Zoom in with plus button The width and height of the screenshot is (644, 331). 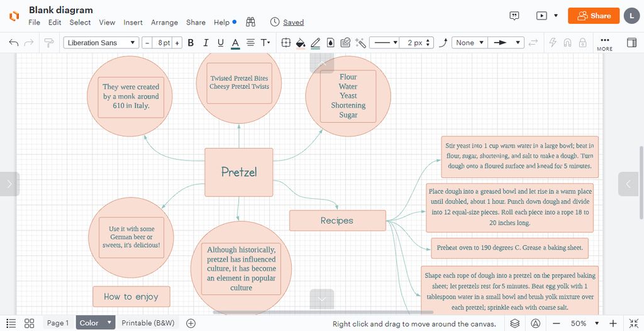pyautogui.click(x=613, y=323)
